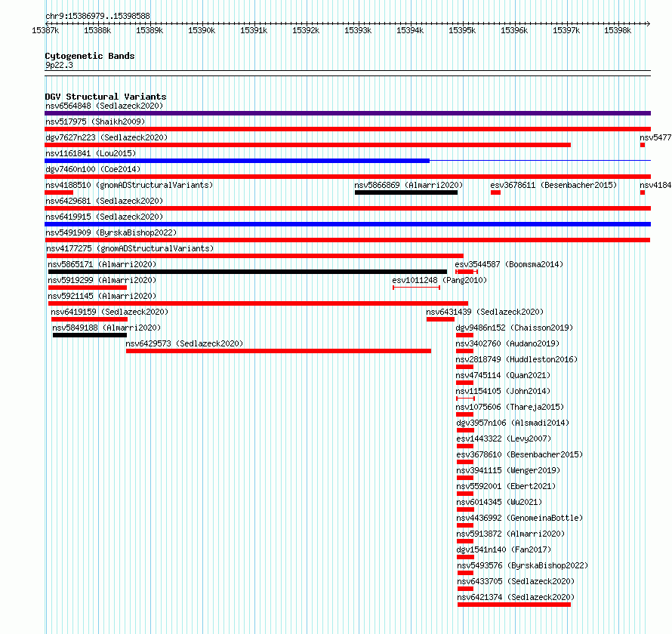
Task: Open nsv5491909 (ByrskaBishop2022) label
Action: [x=111, y=232]
